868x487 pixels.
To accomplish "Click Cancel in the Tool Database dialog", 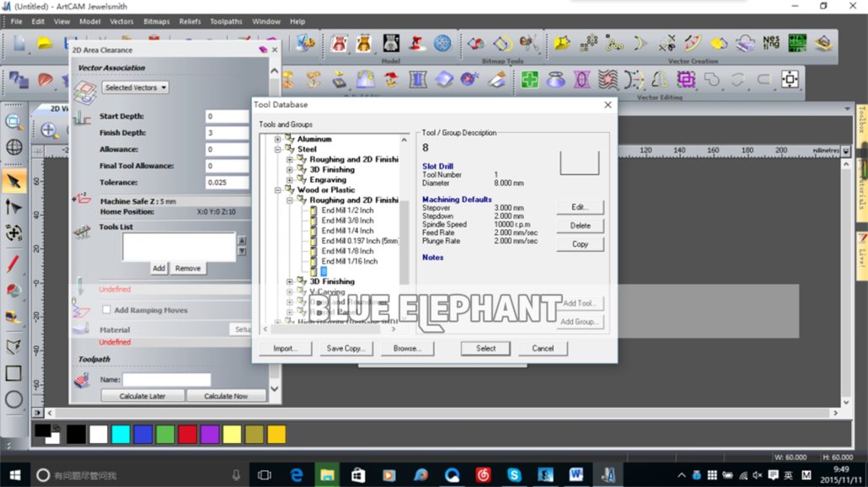I will click(x=543, y=348).
